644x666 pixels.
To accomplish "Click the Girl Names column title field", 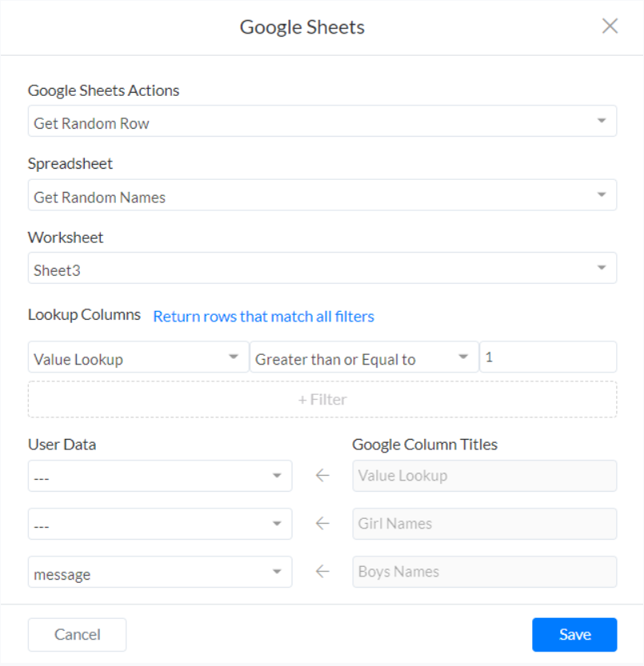I will [484, 524].
